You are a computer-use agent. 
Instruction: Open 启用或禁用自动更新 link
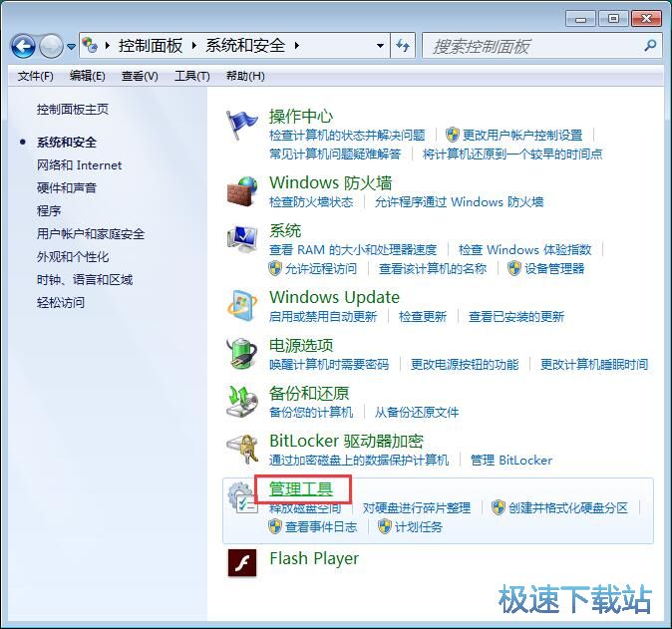pyautogui.click(x=323, y=317)
